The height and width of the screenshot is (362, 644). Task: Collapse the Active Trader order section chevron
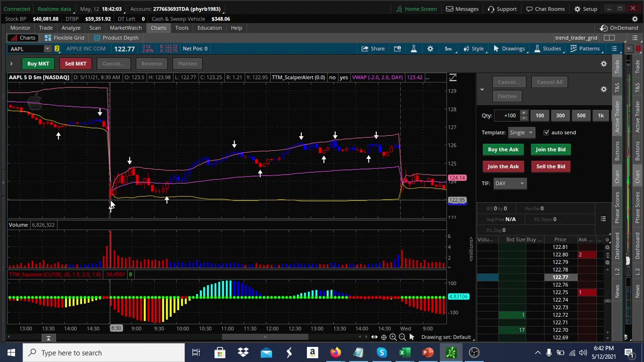tap(481, 89)
